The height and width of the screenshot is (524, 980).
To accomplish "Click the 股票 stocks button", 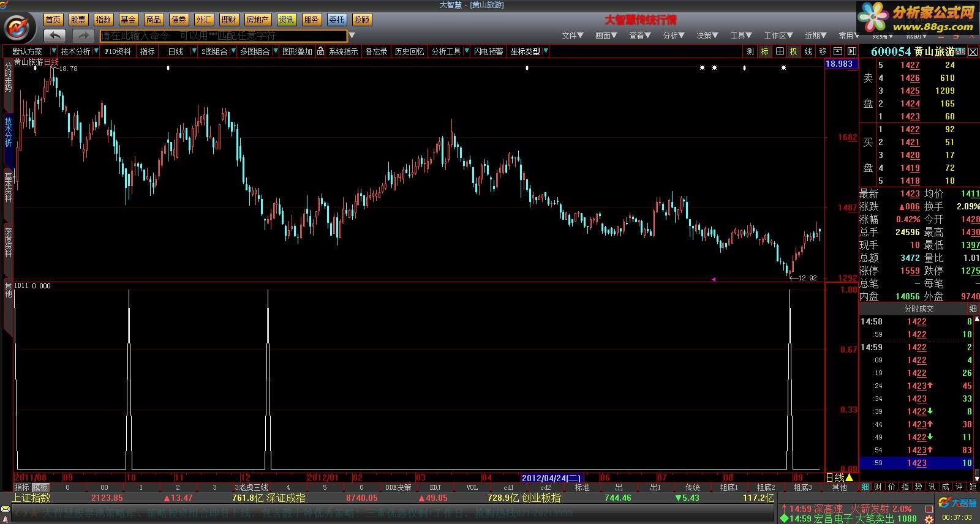I will (78, 20).
